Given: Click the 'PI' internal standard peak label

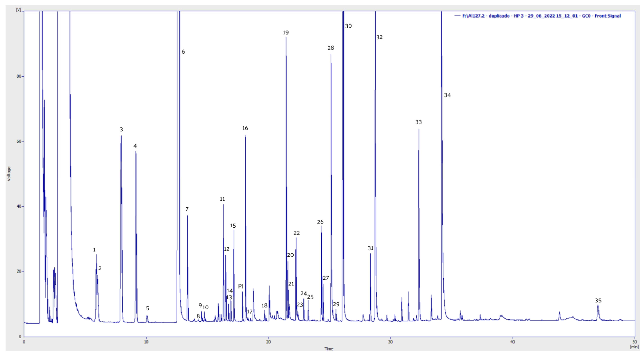Looking at the screenshot, I should tap(241, 286).
